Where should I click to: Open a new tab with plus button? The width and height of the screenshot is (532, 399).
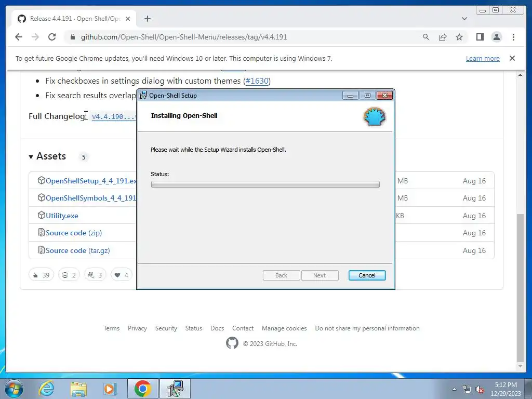(147, 19)
